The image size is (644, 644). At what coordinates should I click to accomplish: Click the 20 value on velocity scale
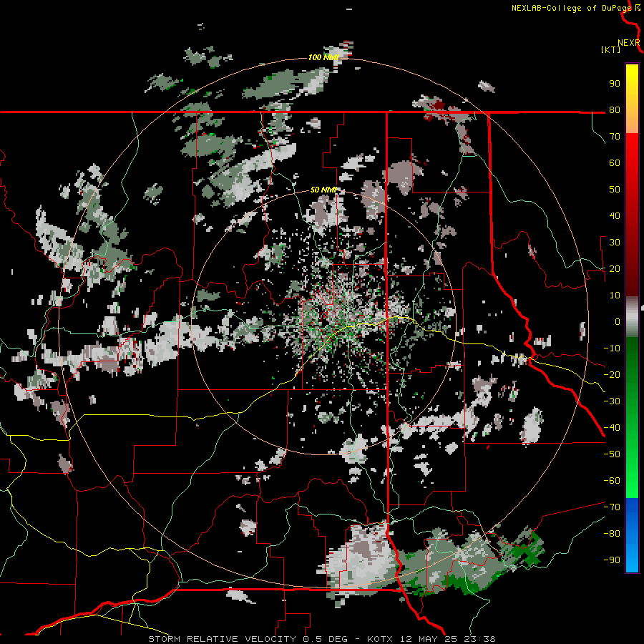615,269
